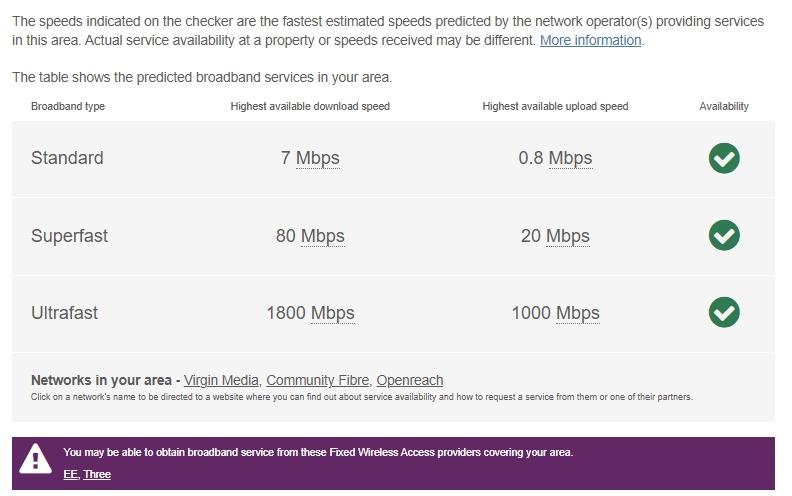Open the More information link
The image size is (792, 496).
pyautogui.click(x=590, y=41)
